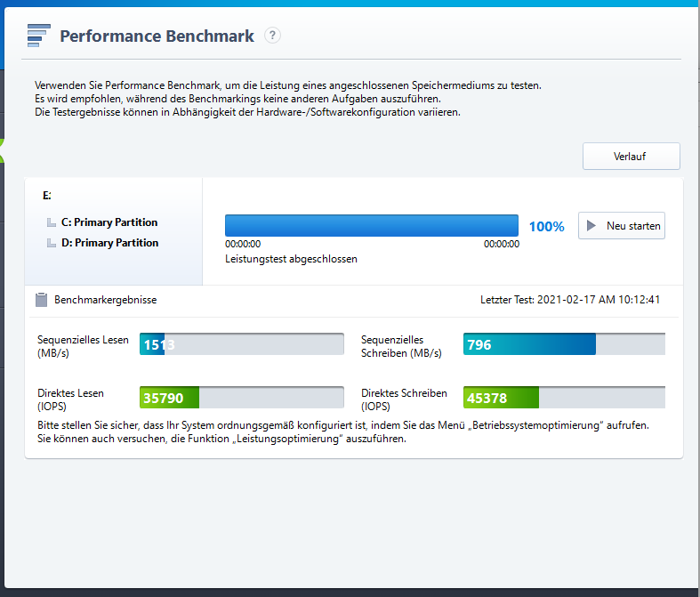Click the Direktes Lesen 35790 IOPS bar

point(241,398)
